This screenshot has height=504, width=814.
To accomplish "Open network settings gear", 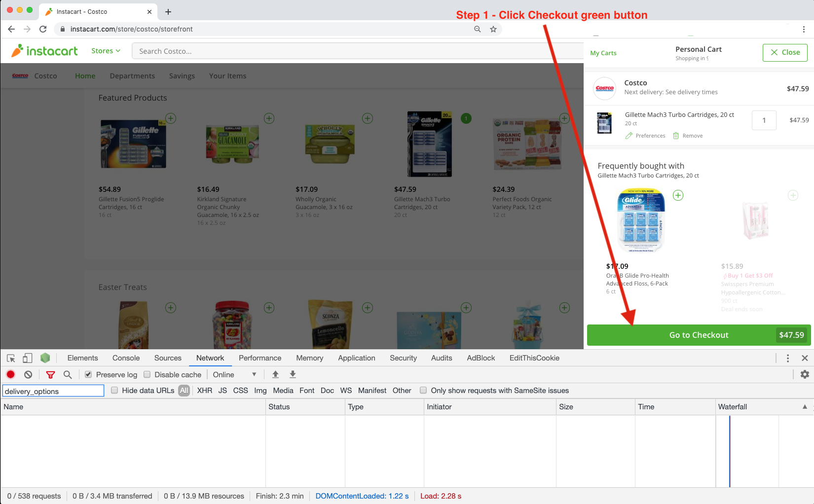I will tap(805, 374).
